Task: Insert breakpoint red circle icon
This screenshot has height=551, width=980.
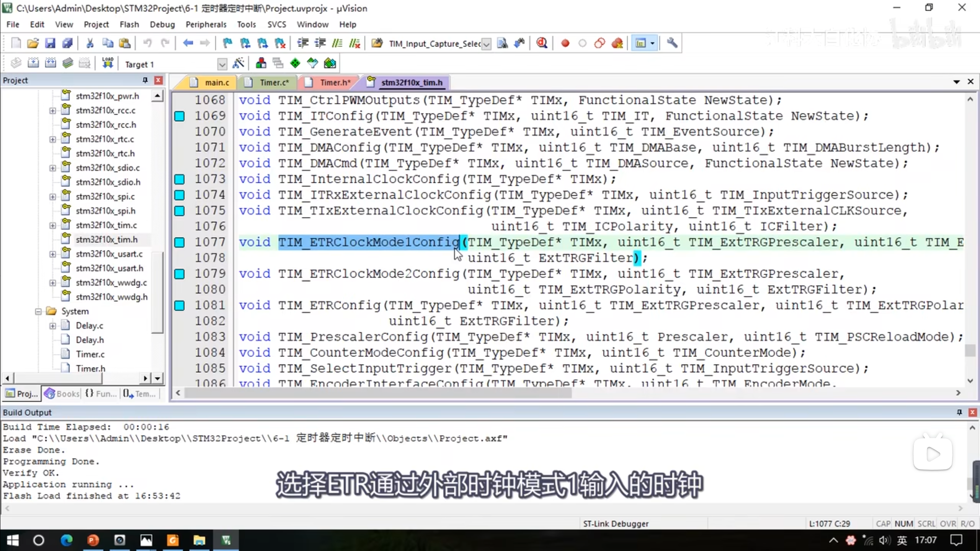Action: click(565, 43)
